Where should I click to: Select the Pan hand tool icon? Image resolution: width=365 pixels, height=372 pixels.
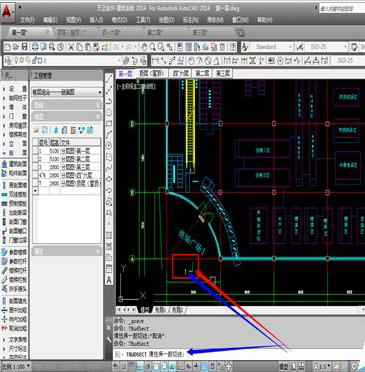(x=144, y=47)
